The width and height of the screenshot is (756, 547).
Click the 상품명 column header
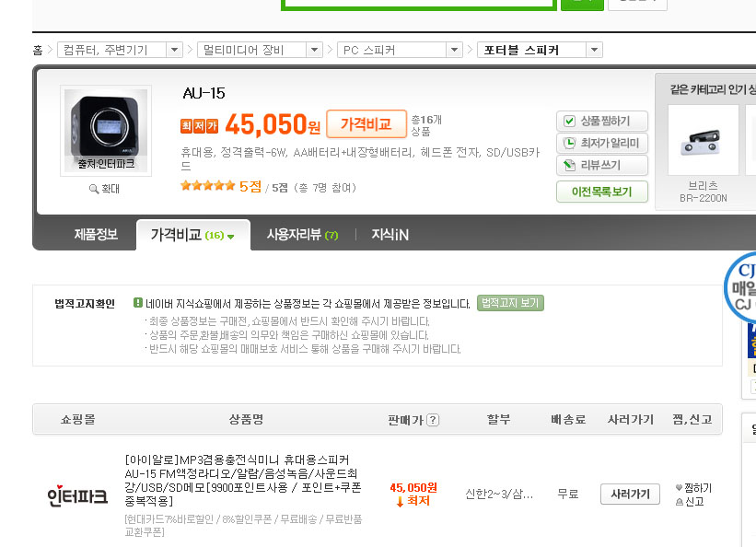coord(246,419)
